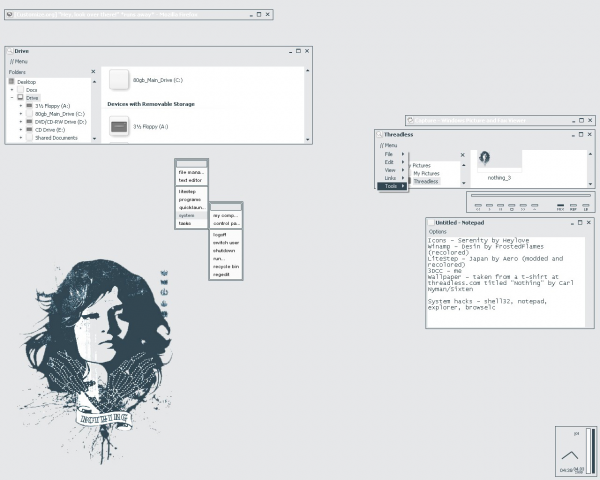Open the programs submenu entry

(x=191, y=199)
